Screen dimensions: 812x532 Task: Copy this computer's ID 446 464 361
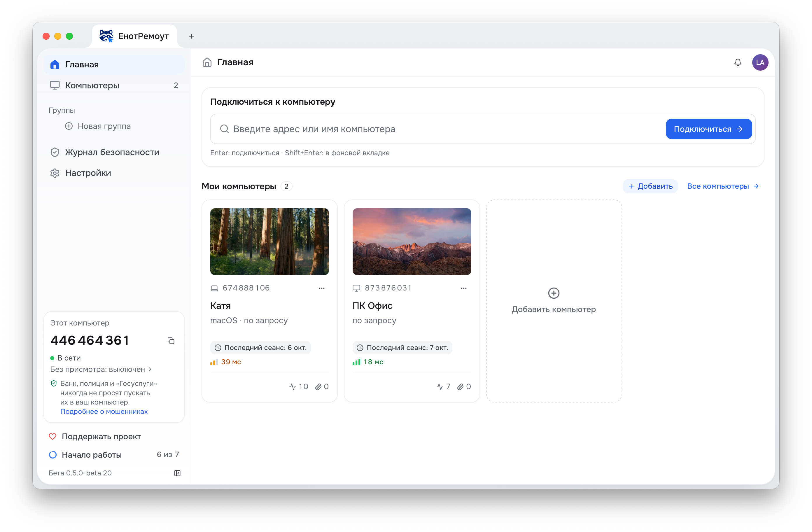(171, 341)
